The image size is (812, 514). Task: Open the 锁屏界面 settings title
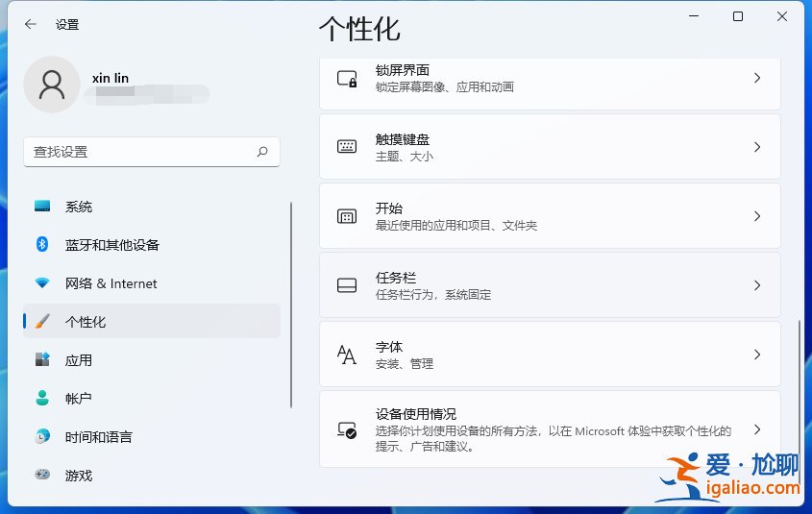[x=403, y=70]
